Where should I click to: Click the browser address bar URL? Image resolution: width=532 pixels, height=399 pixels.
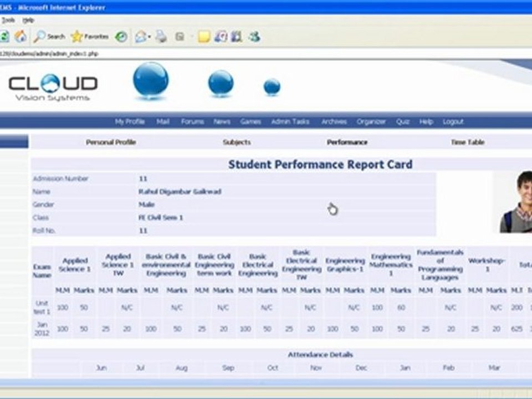tap(49, 54)
